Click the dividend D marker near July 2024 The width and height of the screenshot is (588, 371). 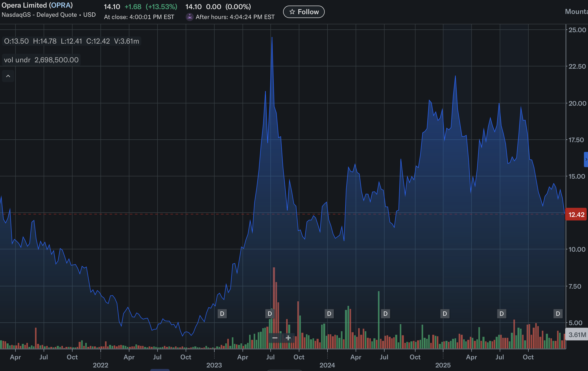click(x=385, y=314)
